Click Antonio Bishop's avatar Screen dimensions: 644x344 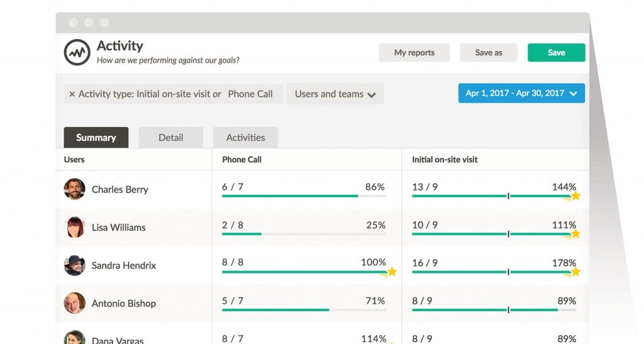74,303
